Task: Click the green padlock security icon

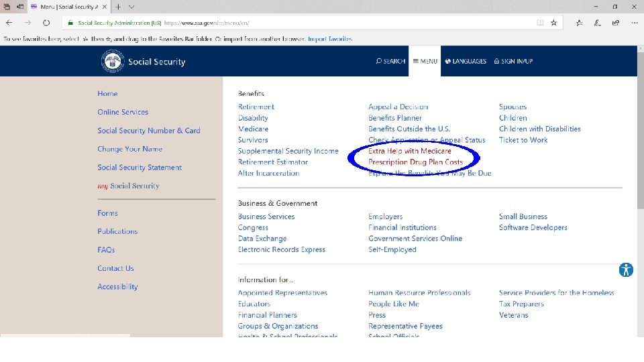Action: pos(70,23)
